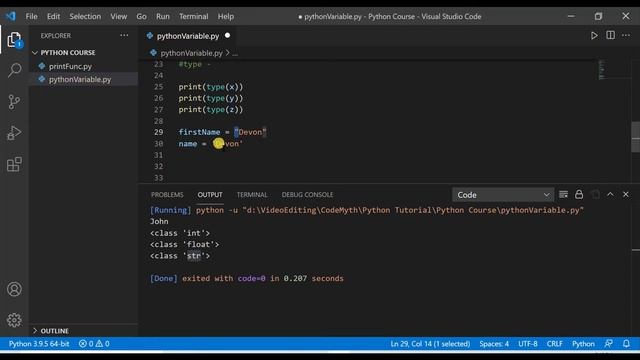
Task: Open Run and Debug view
Action: [x=14, y=133]
